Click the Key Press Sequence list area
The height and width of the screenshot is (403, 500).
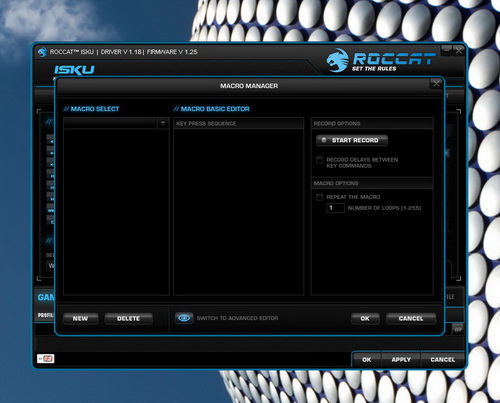coord(239,212)
